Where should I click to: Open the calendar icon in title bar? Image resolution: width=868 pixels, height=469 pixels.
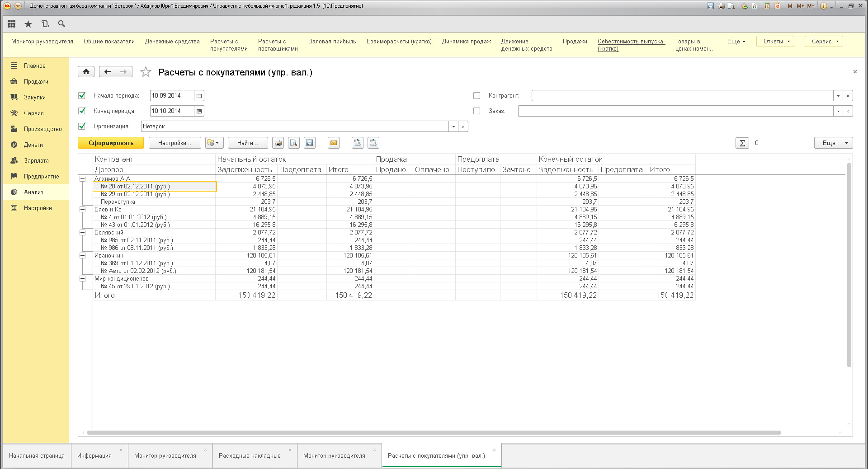[777, 6]
